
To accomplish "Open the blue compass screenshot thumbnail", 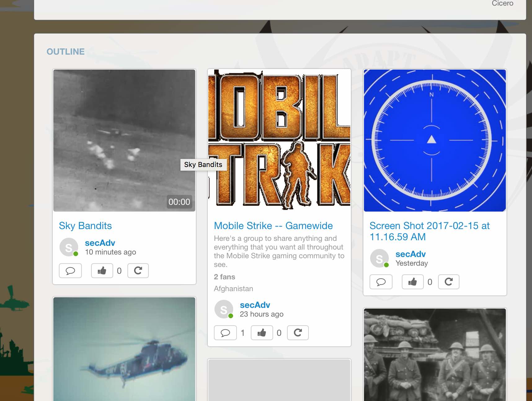I will pos(435,140).
